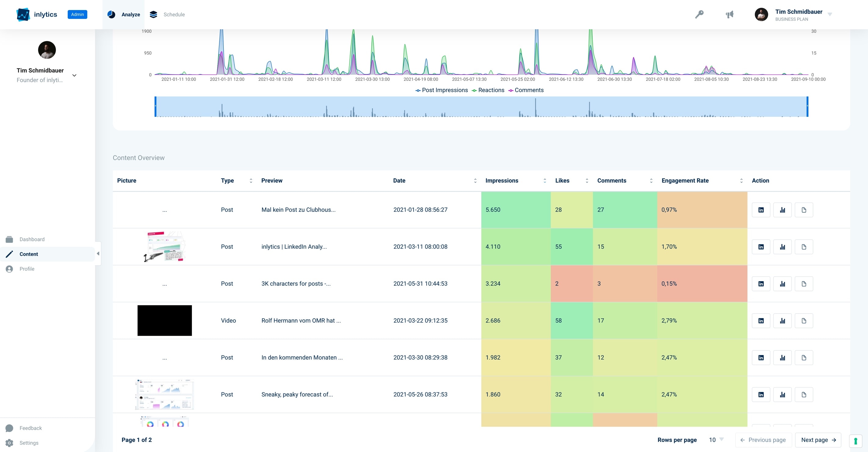Open the Rows per page dropdown
The width and height of the screenshot is (868, 452).
click(716, 440)
